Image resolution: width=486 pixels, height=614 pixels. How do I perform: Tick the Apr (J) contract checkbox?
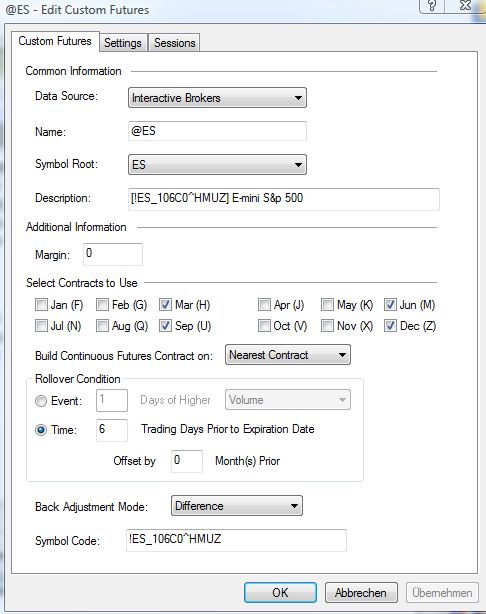point(264,305)
